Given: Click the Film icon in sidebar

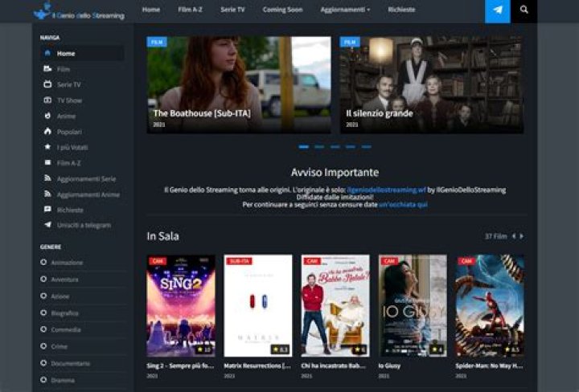Looking at the screenshot, I should 47,69.
